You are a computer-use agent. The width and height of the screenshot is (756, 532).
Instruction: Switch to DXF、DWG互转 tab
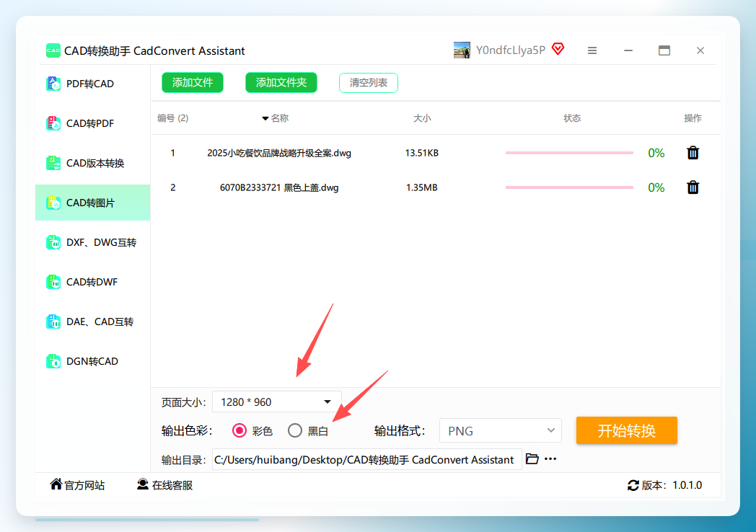[92, 242]
